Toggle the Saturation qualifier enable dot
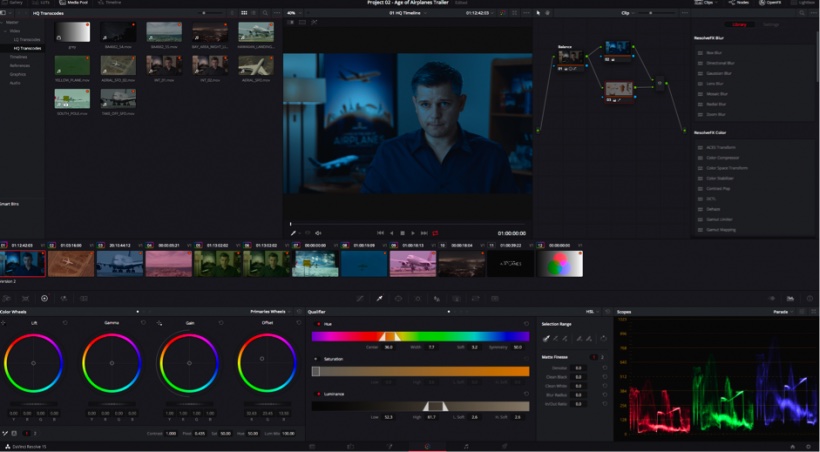820x452 pixels. pos(315,359)
